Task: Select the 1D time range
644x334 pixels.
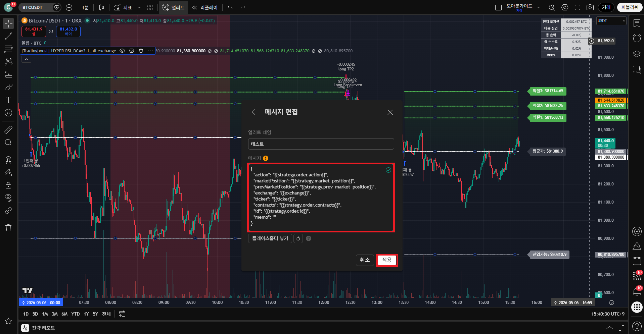Action: click(x=26, y=314)
